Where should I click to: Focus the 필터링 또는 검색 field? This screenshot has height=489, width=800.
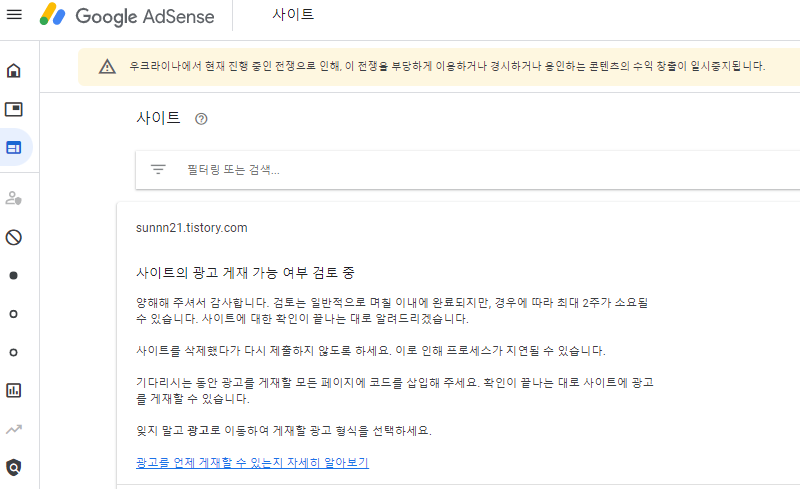pyautogui.click(x=467, y=169)
